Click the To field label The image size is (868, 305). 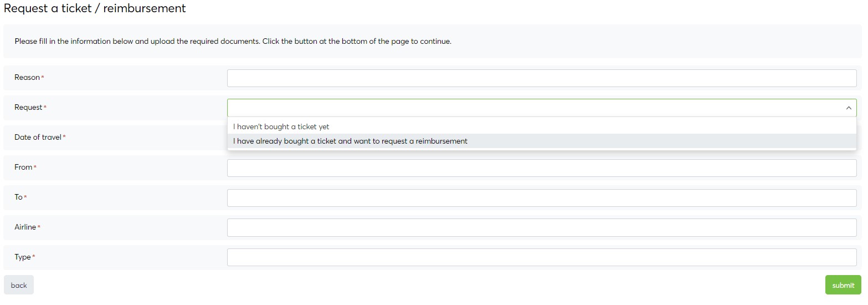pyautogui.click(x=19, y=197)
